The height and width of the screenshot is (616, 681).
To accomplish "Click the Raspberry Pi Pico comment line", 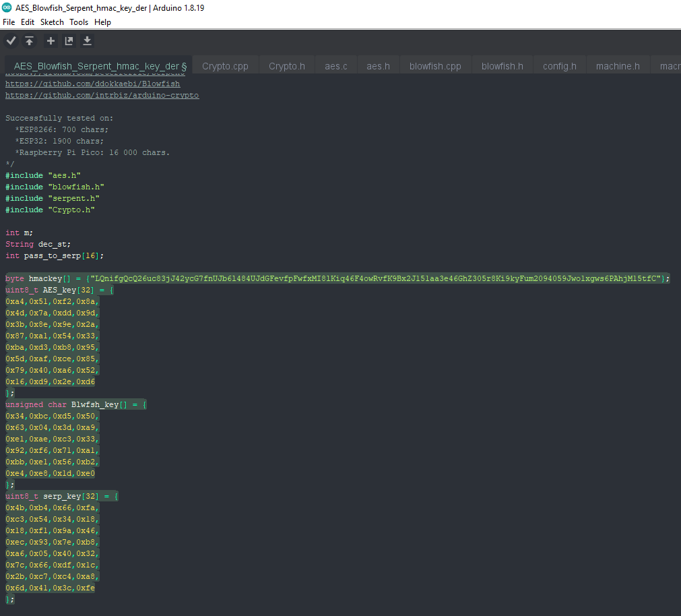I will point(92,152).
